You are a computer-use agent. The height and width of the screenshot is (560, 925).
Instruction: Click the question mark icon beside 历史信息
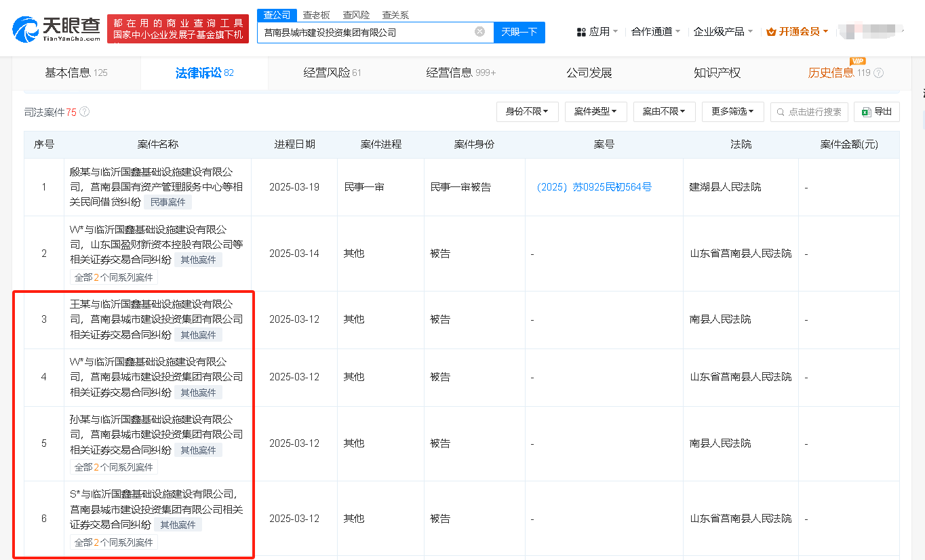point(880,73)
